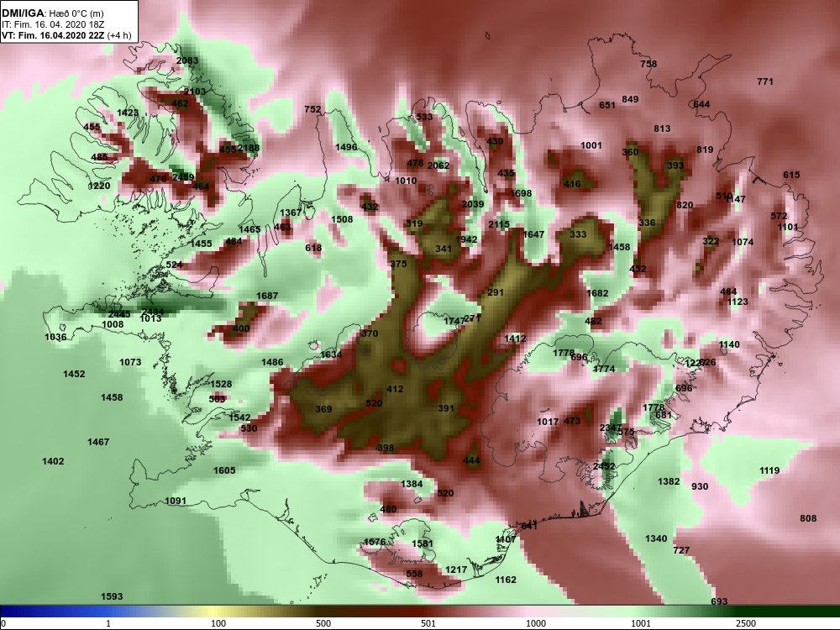Click the map value '1508'
Viewport: 840px width, 630px height.
342,219
